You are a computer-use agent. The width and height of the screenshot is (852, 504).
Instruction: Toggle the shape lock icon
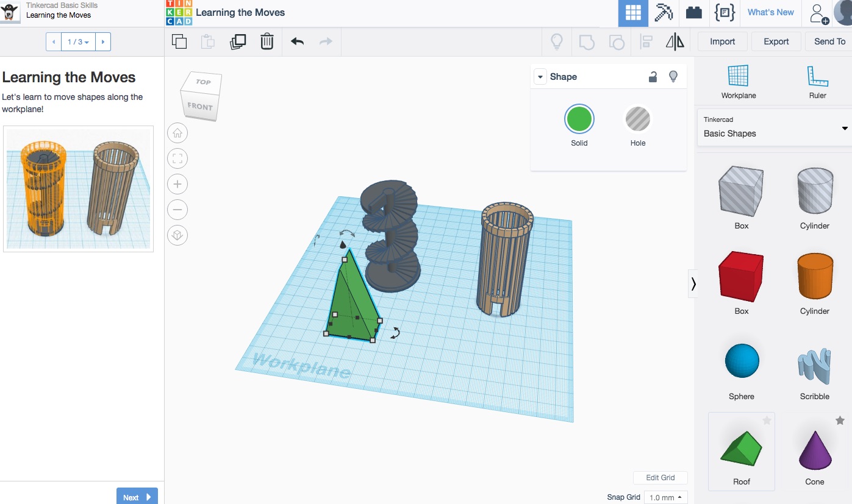click(x=653, y=77)
